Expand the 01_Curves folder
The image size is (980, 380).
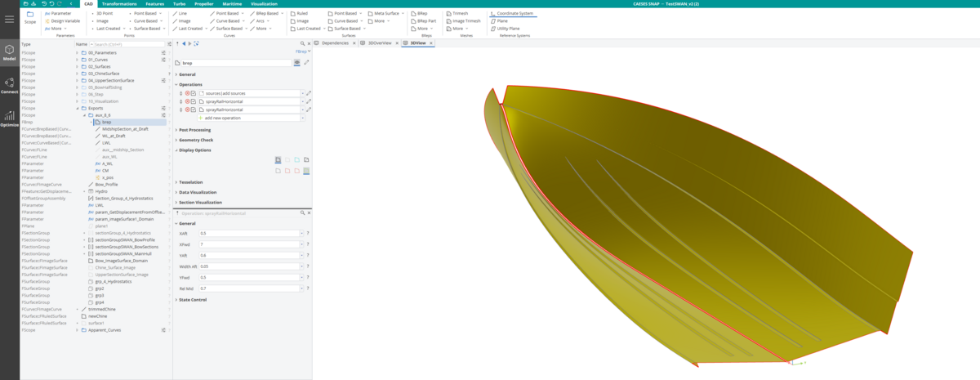pos(78,59)
